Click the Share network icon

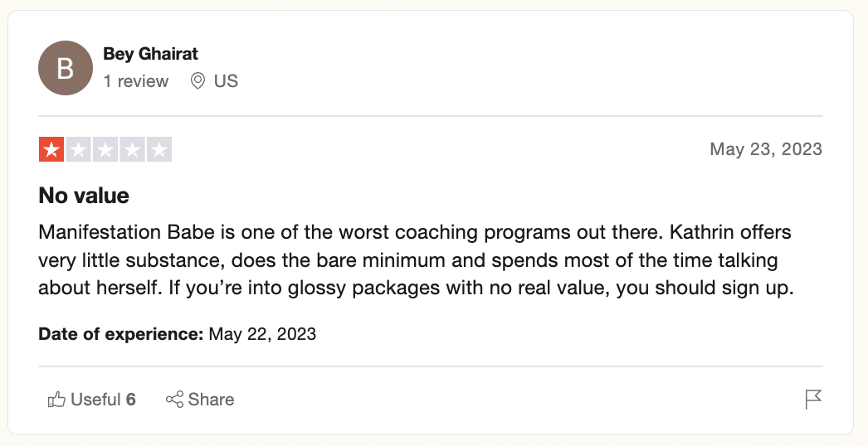pos(174,400)
